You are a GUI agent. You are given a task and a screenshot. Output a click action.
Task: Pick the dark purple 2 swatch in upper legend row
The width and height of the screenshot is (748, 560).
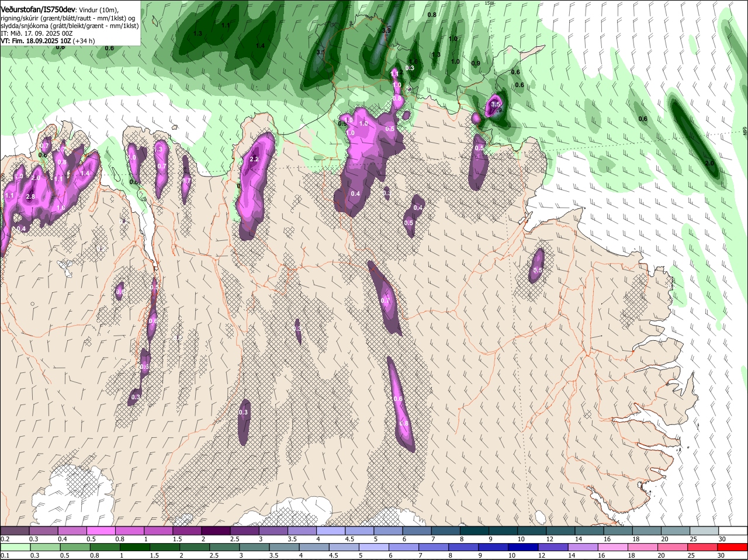tap(215, 530)
